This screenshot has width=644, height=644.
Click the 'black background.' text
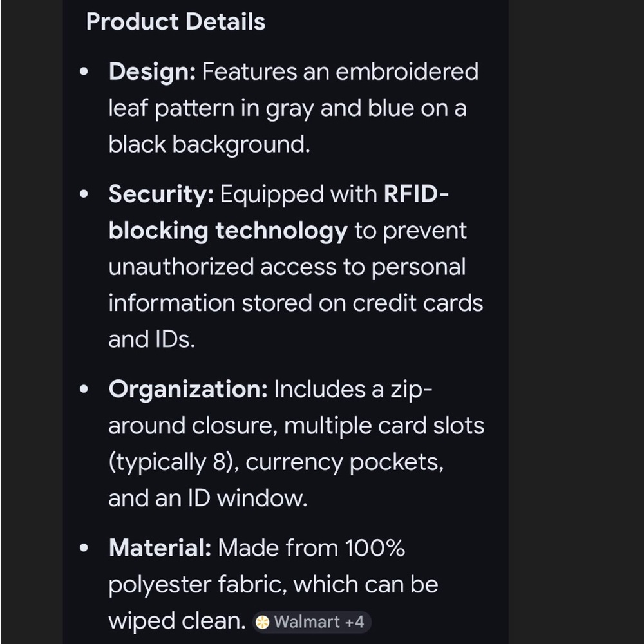209,144
